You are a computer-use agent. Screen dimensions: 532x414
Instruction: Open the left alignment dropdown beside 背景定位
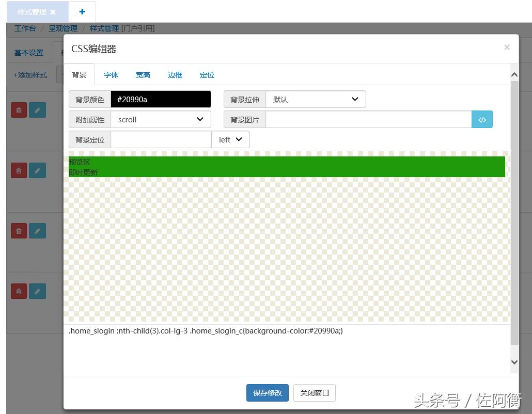coord(230,139)
